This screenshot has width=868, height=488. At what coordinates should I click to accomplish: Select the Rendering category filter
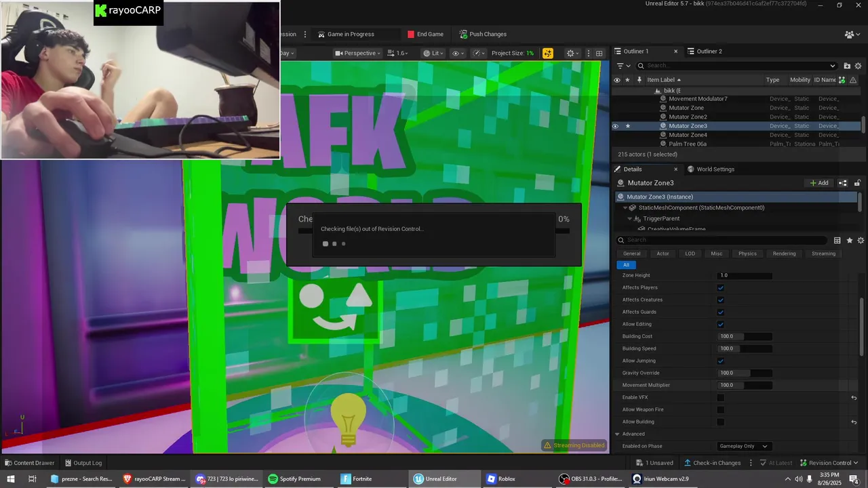[x=784, y=253]
